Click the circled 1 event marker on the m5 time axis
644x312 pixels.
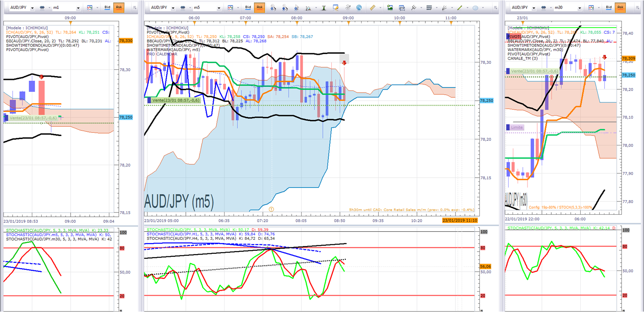click(x=271, y=209)
